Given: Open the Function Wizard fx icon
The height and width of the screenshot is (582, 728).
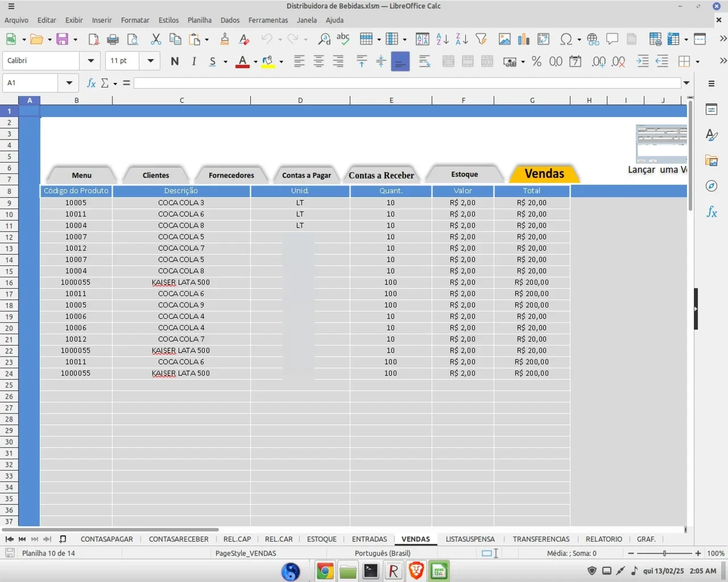Looking at the screenshot, I should 91,83.
